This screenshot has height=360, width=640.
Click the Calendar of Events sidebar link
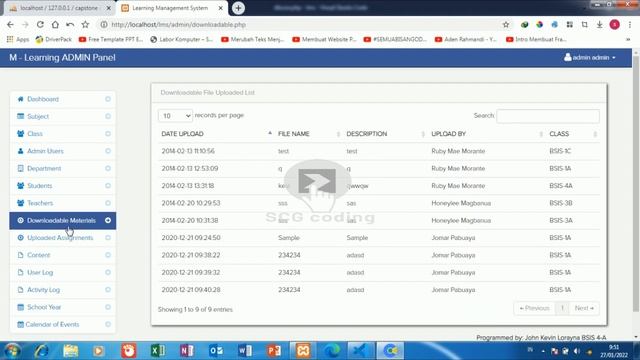coord(62,324)
